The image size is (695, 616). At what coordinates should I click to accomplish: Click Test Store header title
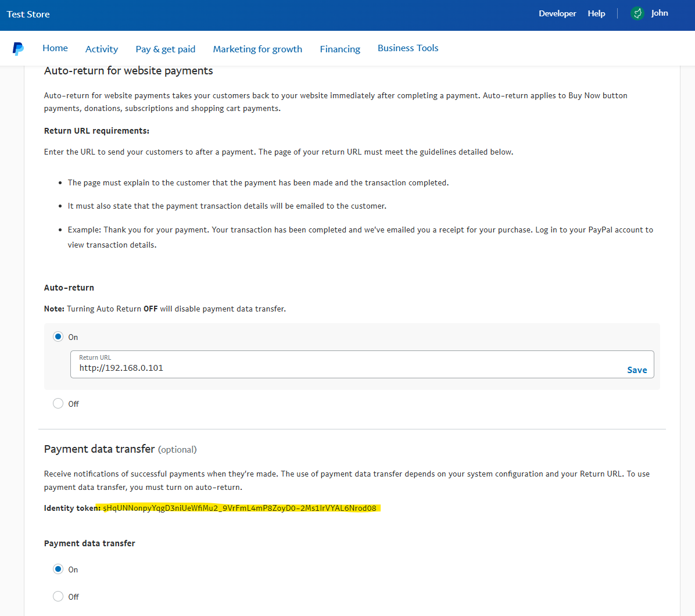(28, 14)
